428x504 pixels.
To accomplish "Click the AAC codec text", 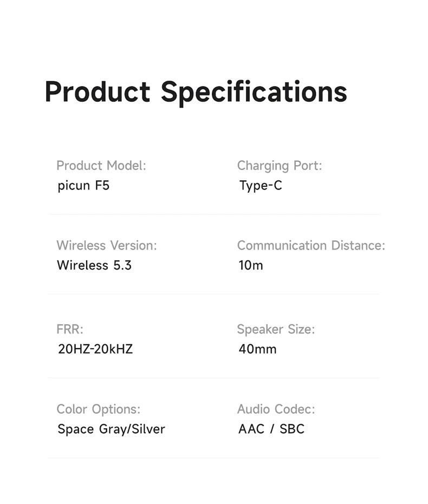I will [x=251, y=429].
